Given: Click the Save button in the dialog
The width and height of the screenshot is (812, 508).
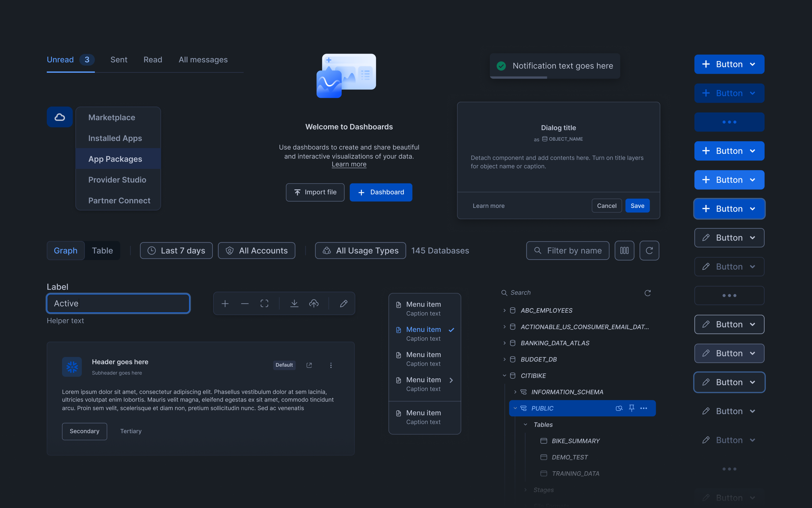Looking at the screenshot, I should click(x=637, y=206).
